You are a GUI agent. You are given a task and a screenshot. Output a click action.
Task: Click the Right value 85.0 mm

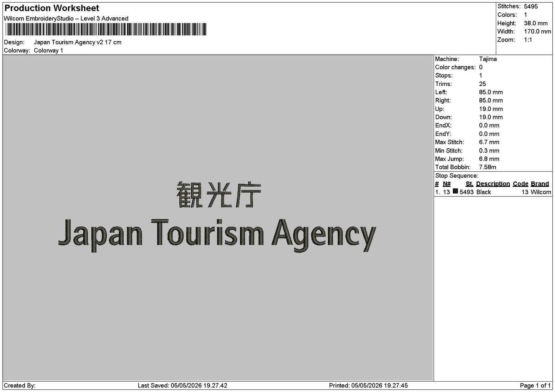pos(491,101)
